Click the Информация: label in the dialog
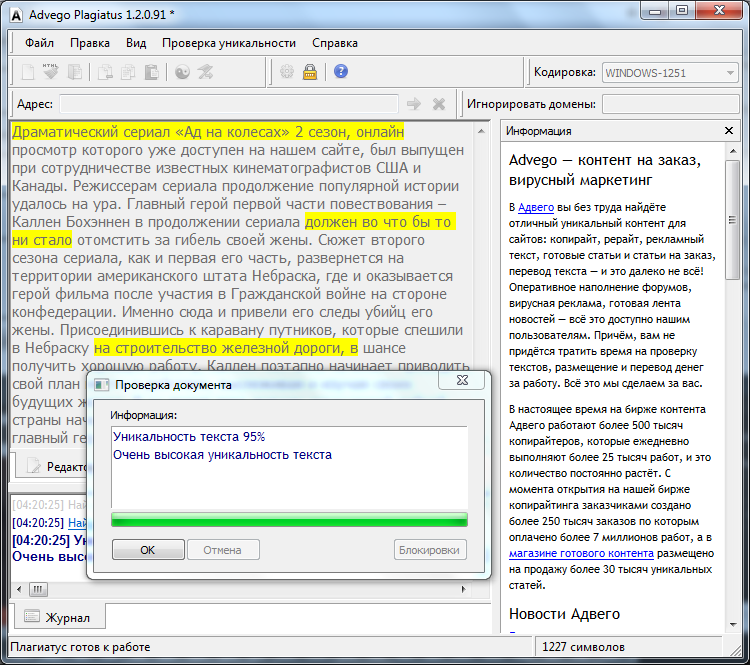This screenshot has width=752, height=667. (x=143, y=415)
